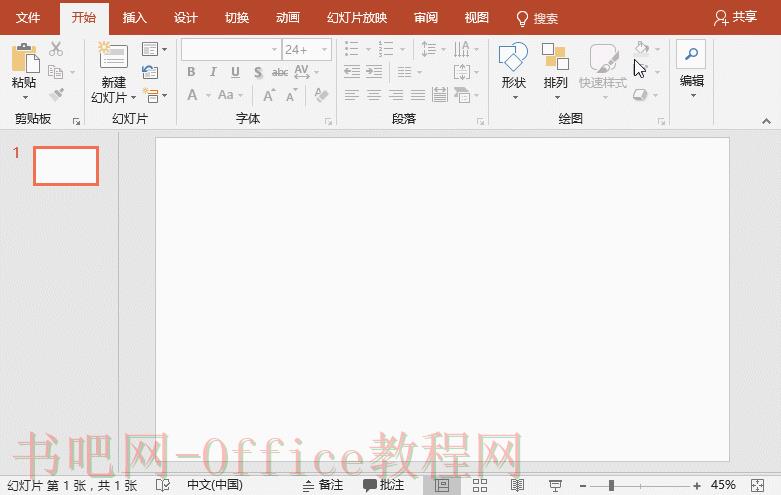The width and height of the screenshot is (781, 495).
Task: Click the 共享 share button
Action: coord(736,17)
